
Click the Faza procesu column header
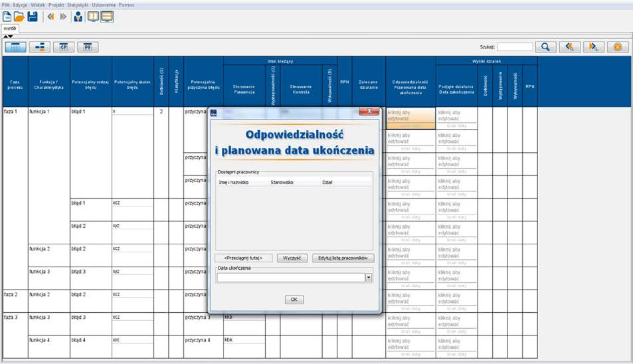coord(15,82)
